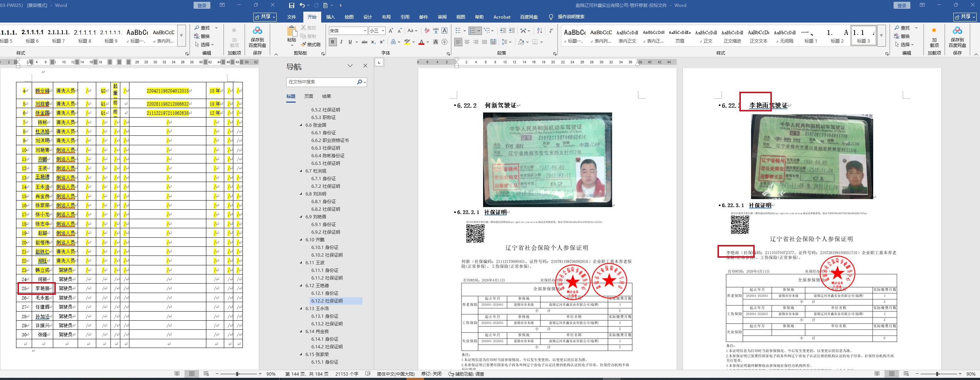Toggle strikethrough text formatting
This screenshot has height=380, width=980.
364,42
